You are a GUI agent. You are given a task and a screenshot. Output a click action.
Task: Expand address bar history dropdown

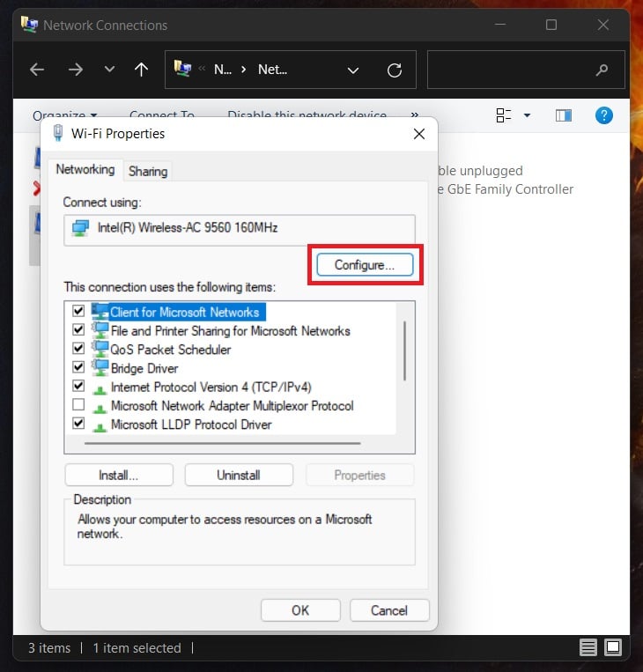[353, 70]
